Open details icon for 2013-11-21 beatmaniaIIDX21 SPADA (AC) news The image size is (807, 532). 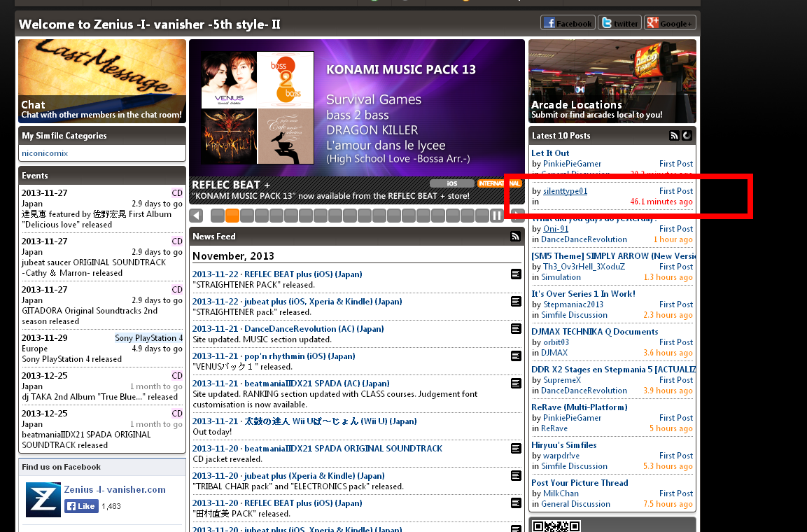point(516,384)
